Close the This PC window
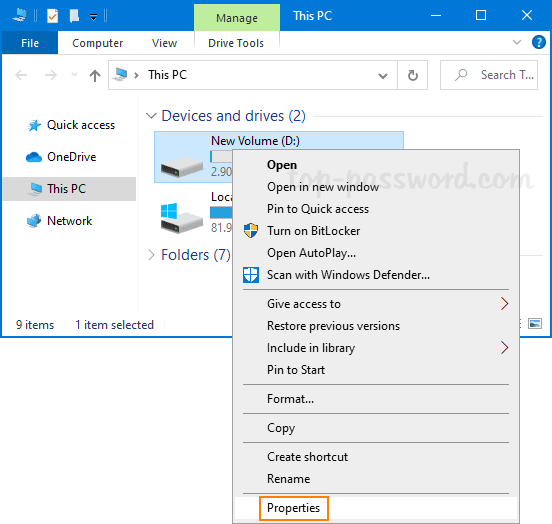 click(527, 15)
